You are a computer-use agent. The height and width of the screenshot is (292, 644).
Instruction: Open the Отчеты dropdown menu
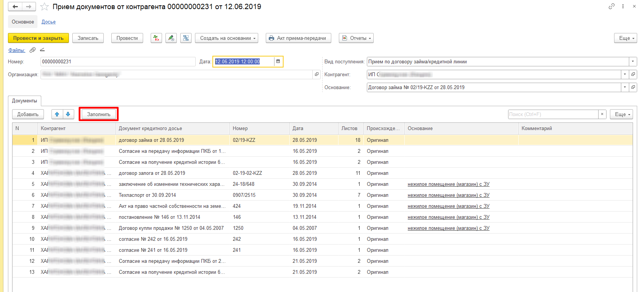(356, 38)
